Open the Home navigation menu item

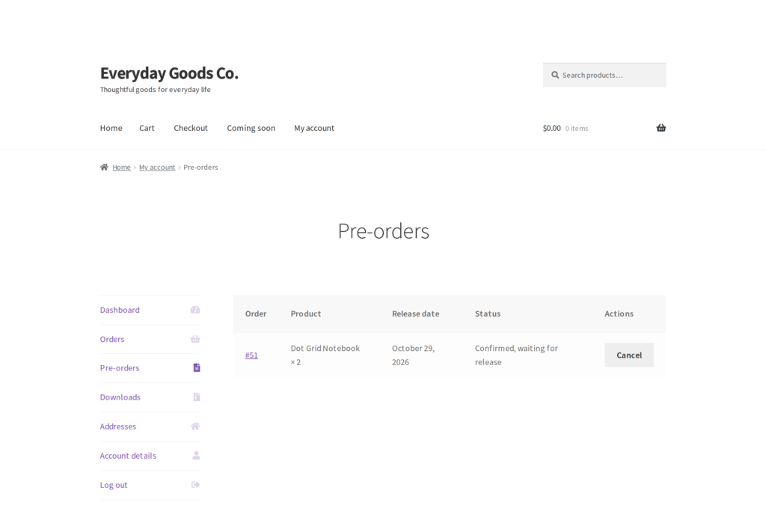point(111,128)
